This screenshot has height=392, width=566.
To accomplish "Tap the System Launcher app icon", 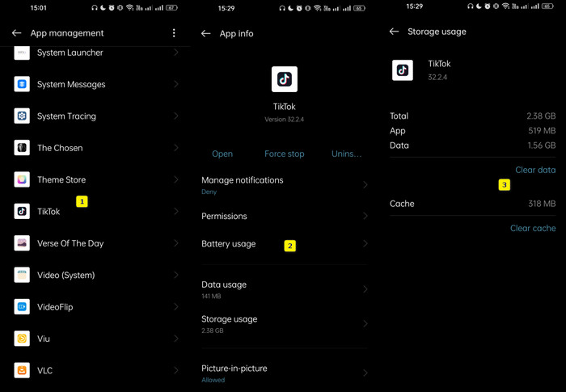I will pyautogui.click(x=22, y=53).
